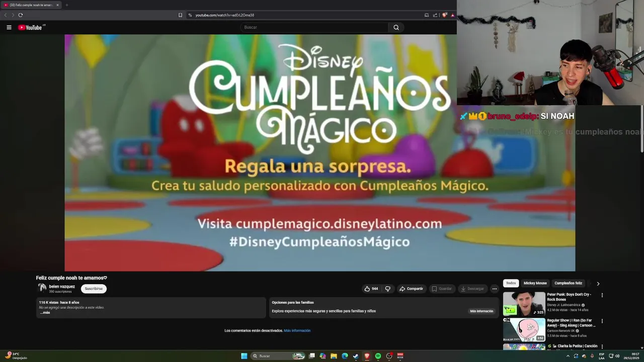Open Task View on the taskbar
This screenshot has height=362, width=644.
point(312,356)
